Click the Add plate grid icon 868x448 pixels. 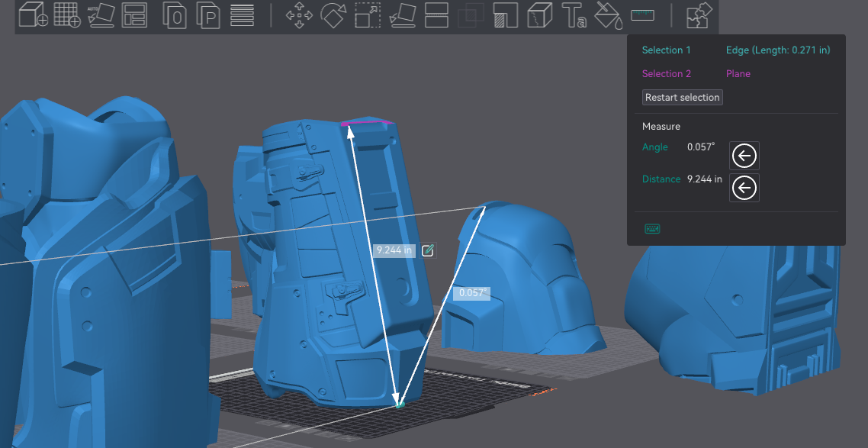(x=67, y=15)
